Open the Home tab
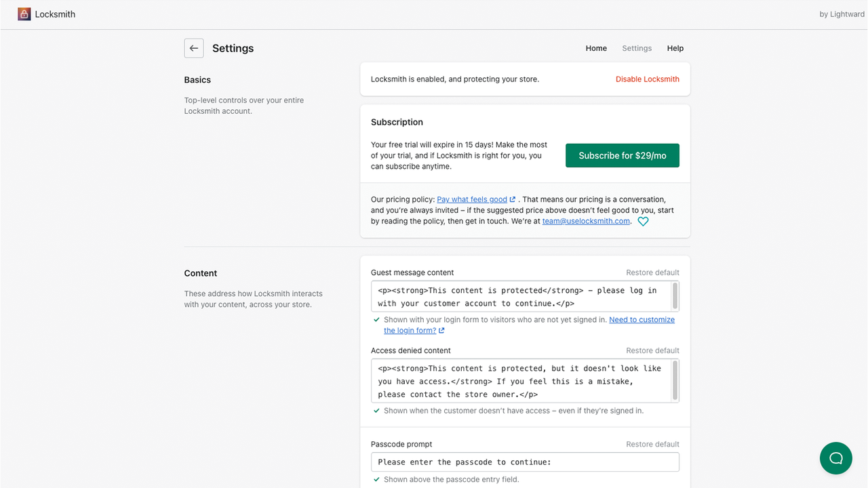Image resolution: width=868 pixels, height=488 pixels. click(596, 48)
